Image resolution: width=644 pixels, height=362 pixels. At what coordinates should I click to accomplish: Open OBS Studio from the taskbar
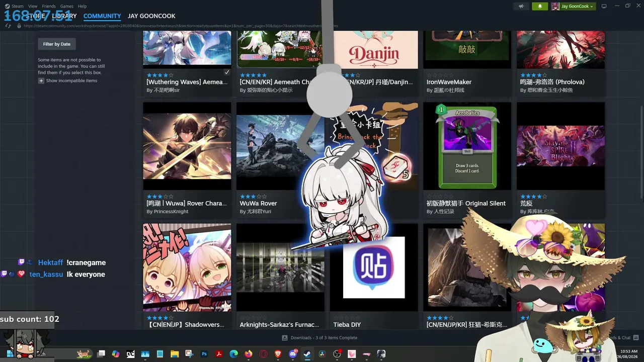click(337, 354)
